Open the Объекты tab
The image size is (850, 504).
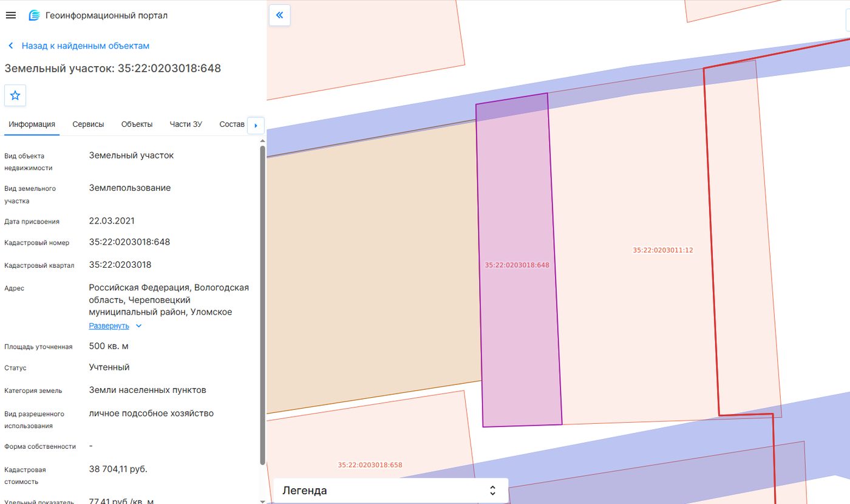coord(137,124)
